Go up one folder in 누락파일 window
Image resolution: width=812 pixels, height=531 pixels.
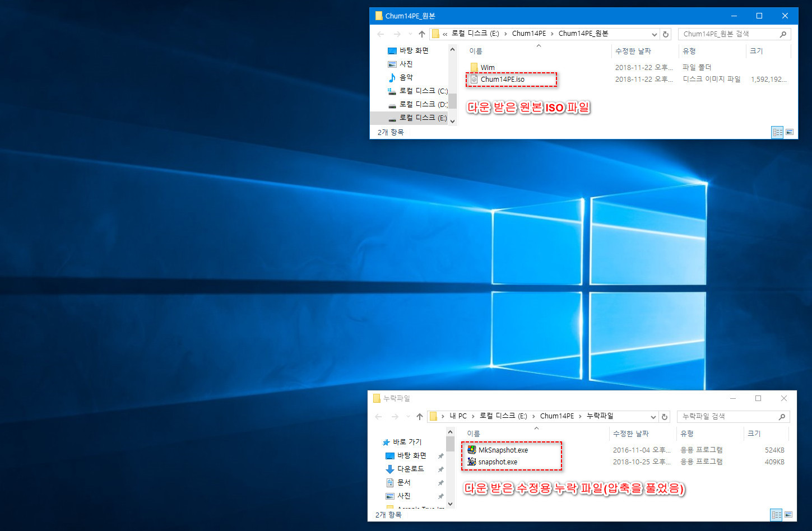pos(420,417)
